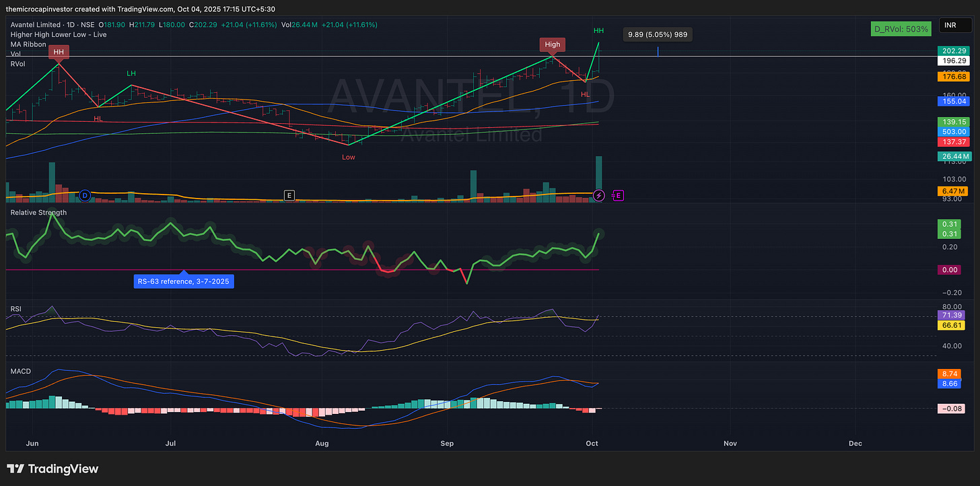Viewport: 980px width, 486px height.
Task: Click the red HL label in June
Action: tap(98, 118)
